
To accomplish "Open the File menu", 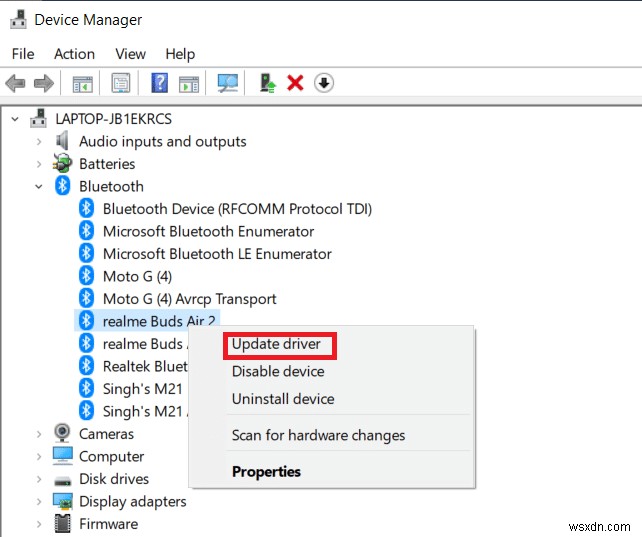I will 23,54.
